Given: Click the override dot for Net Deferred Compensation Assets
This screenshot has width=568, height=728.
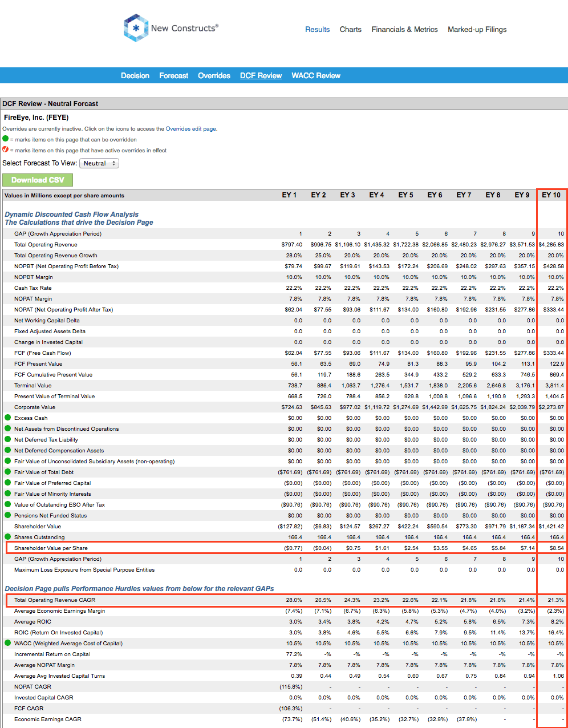Looking at the screenshot, I should (7, 450).
